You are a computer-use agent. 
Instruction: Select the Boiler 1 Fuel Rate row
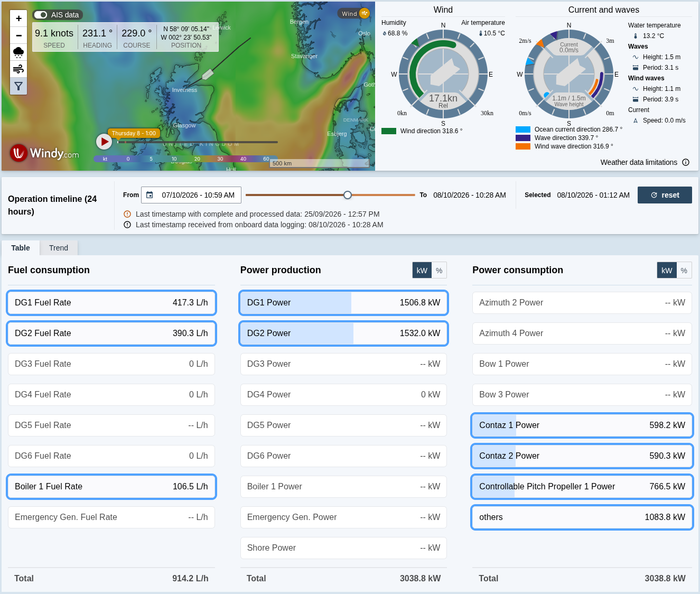coord(111,487)
